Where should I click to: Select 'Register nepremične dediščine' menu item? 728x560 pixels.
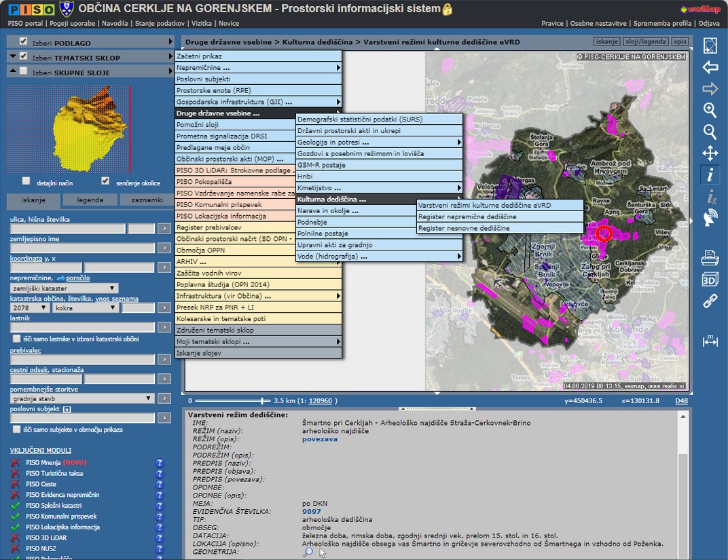point(467,217)
